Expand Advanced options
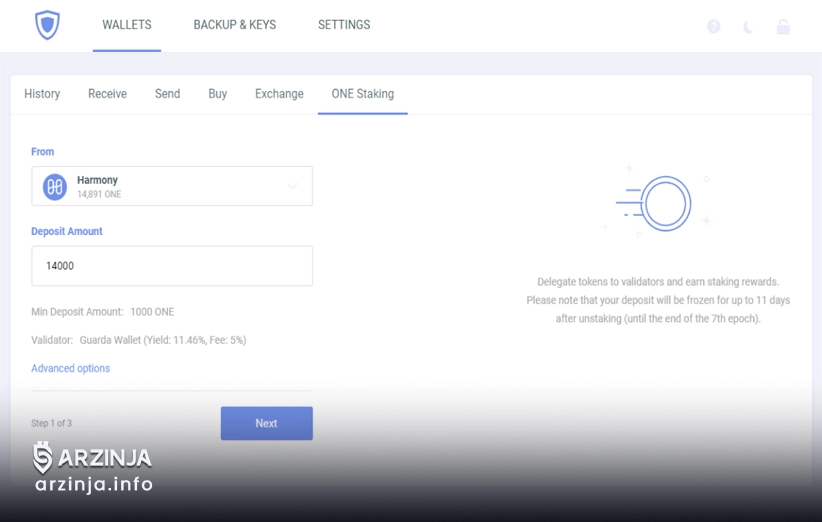The image size is (822, 522). (70, 368)
